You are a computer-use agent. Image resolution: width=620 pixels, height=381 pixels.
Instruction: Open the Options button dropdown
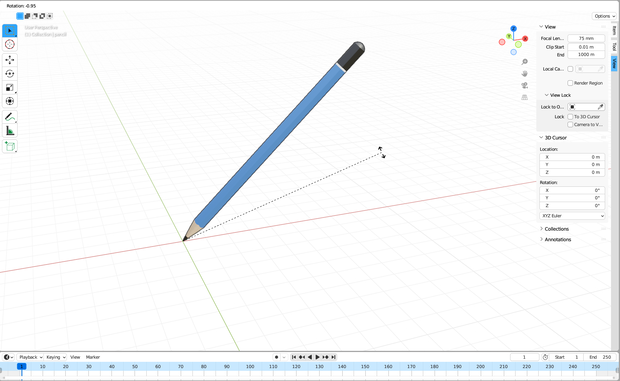(604, 16)
